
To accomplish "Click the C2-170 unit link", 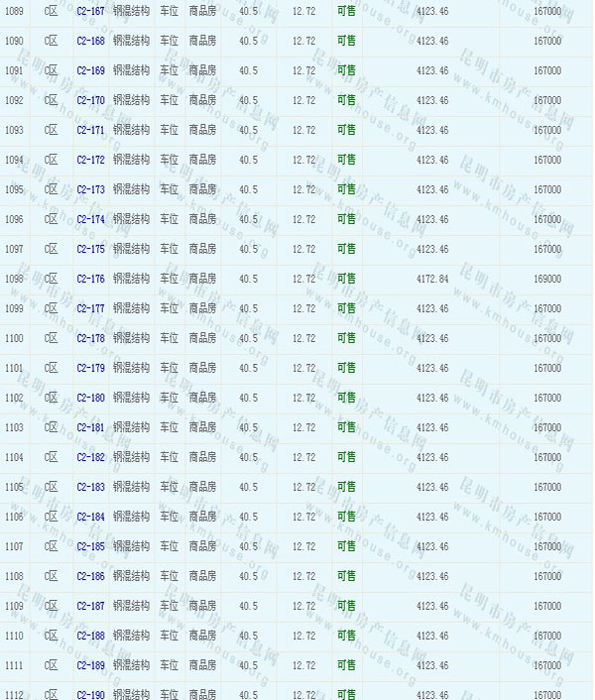I will (90, 100).
